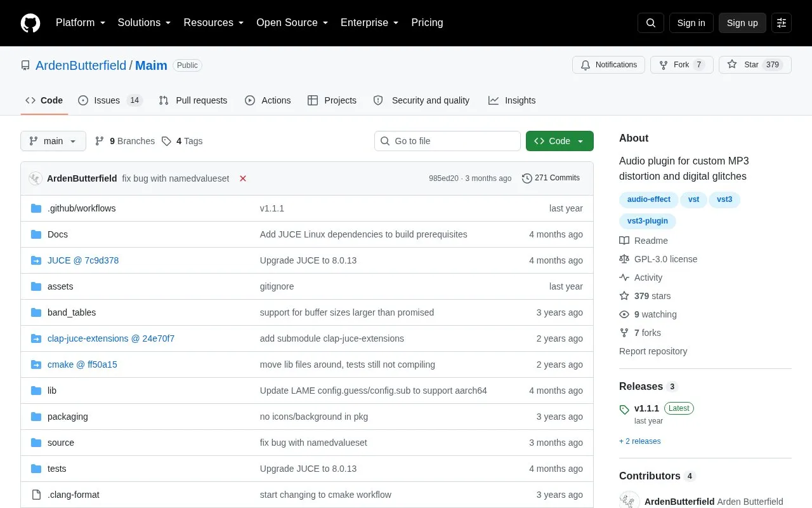Open the Projects tab
The width and height of the screenshot is (812, 508).
(332, 100)
